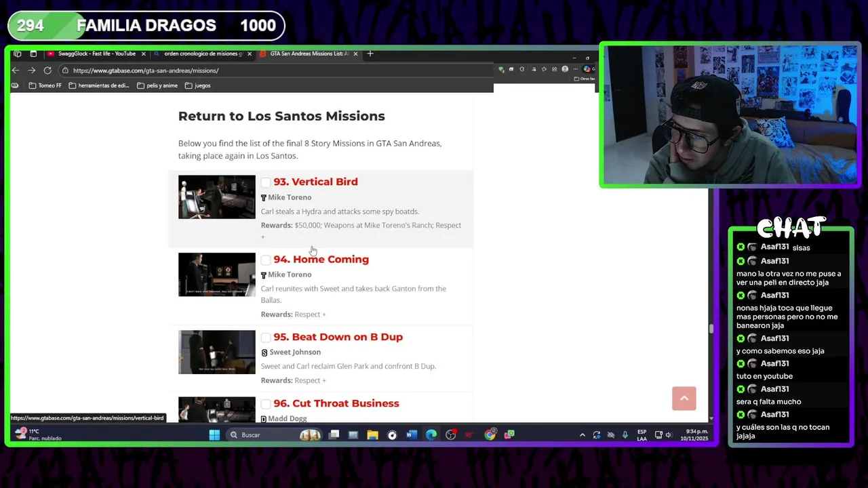Viewport: 868px width, 488px height.
Task: Open the Vertical Bird thumbnail image
Action: click(x=217, y=197)
